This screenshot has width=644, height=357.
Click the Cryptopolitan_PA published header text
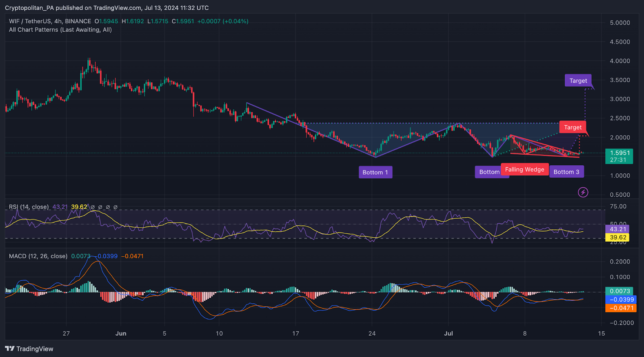(107, 8)
